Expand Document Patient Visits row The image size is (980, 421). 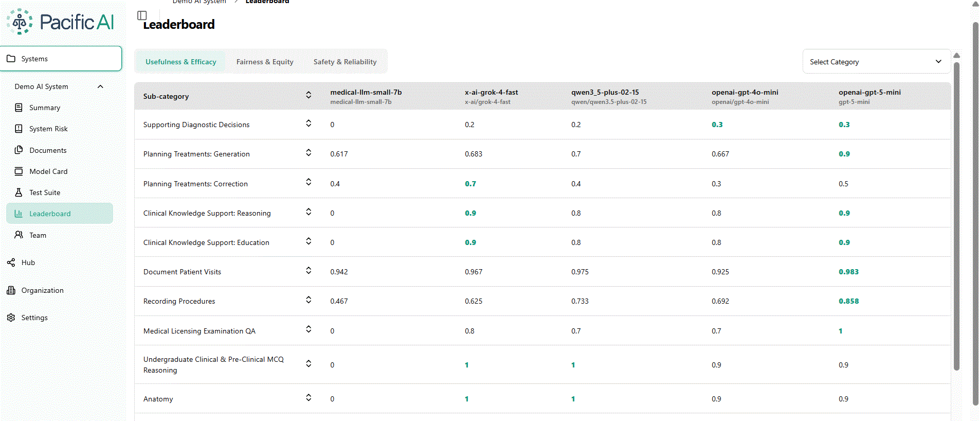[x=308, y=270]
